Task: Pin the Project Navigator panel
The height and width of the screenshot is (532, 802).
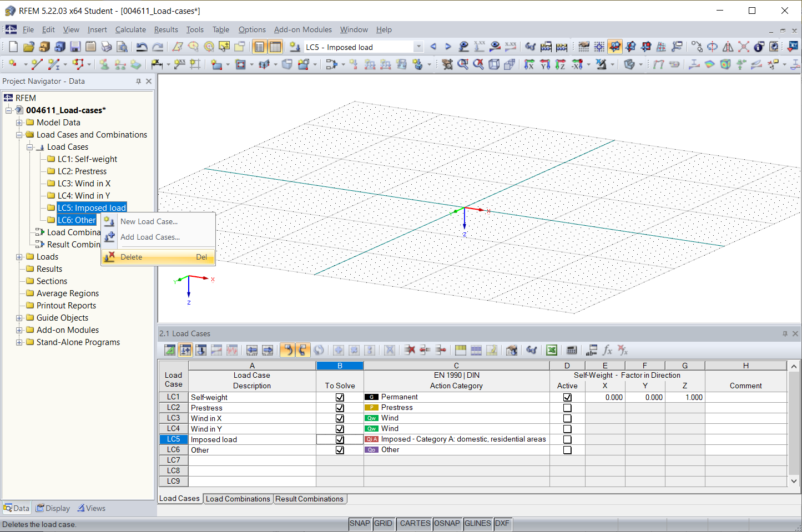Action: point(139,81)
